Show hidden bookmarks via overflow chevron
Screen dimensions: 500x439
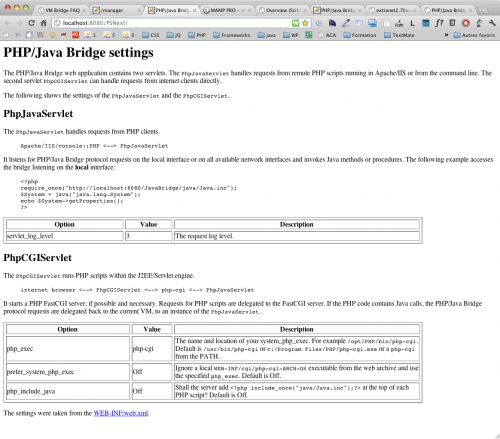pos(446,35)
